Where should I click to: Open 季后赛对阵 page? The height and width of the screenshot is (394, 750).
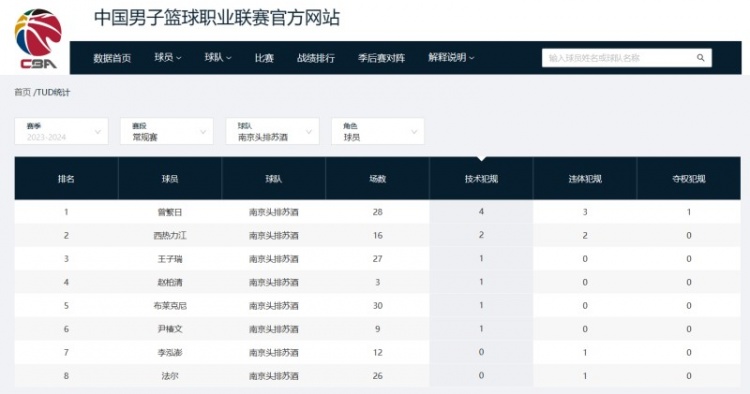point(381,58)
